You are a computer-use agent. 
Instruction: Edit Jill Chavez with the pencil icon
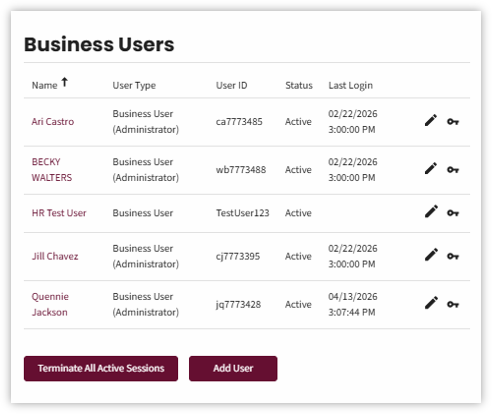coord(431,255)
